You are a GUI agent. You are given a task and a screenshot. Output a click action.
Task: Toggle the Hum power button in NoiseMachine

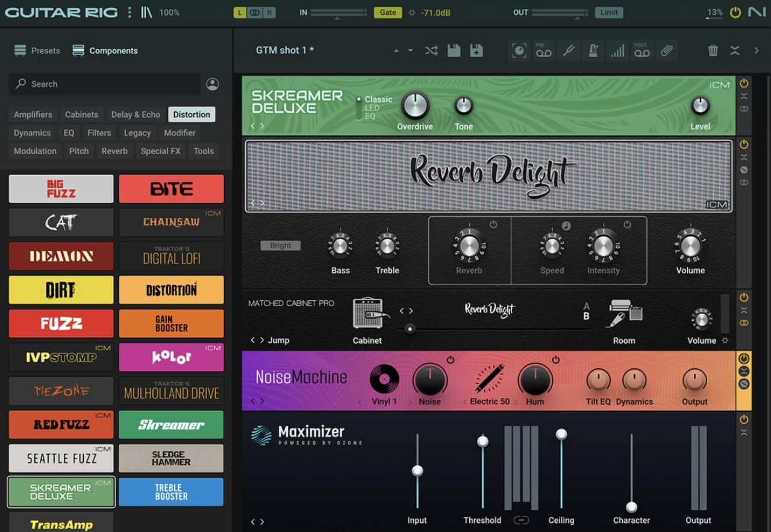[555, 360]
